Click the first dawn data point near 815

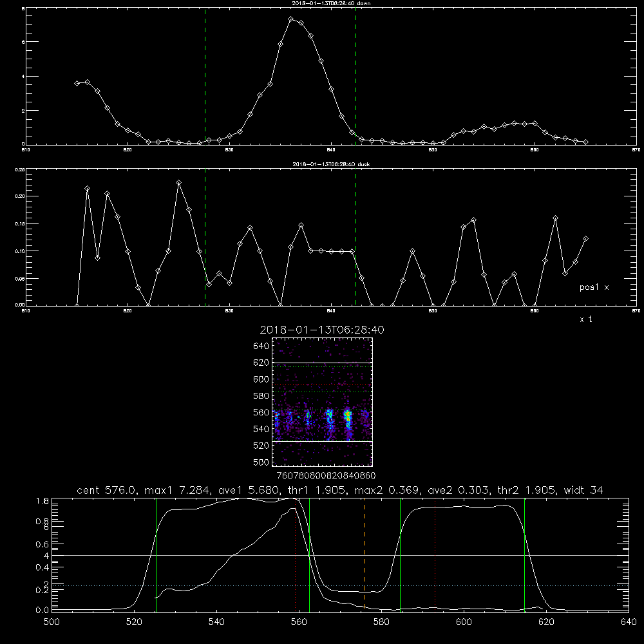click(x=77, y=83)
